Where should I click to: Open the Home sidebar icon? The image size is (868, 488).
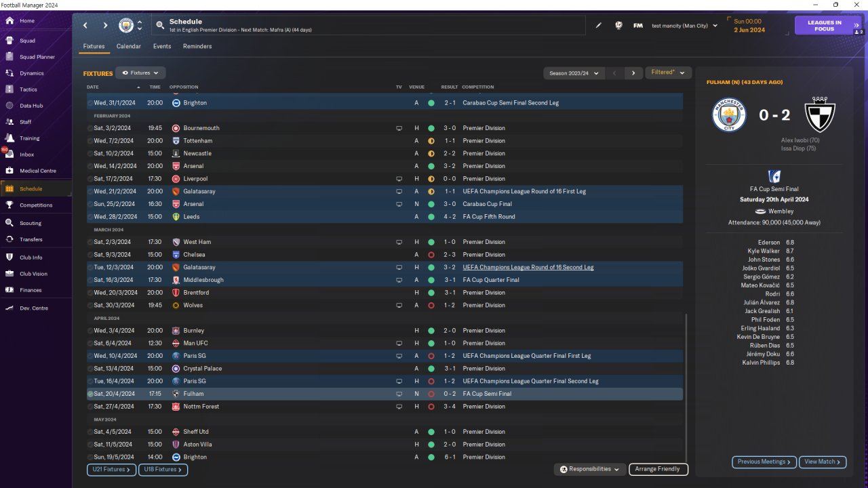pyautogui.click(x=9, y=21)
